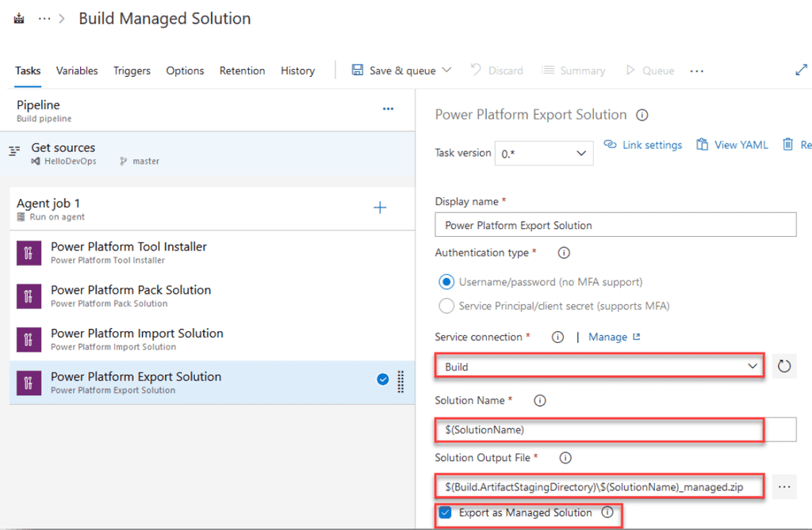Screen dimensions: 812x530
Task: Select Username/password authentication option
Action: tap(446, 282)
